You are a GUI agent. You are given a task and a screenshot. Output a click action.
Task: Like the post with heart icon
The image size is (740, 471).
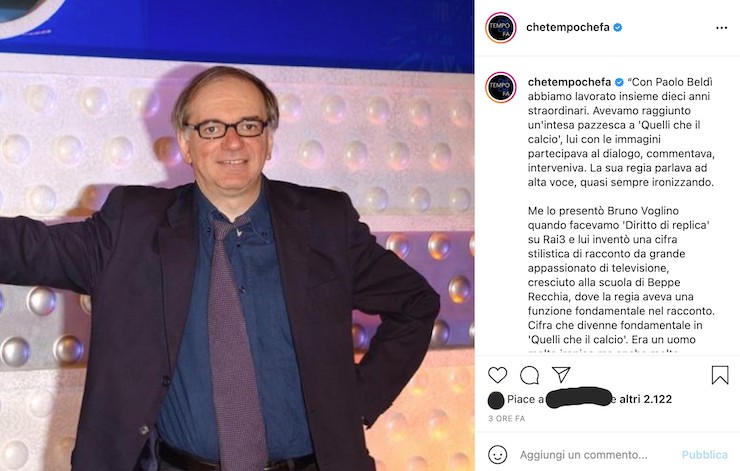[497, 375]
